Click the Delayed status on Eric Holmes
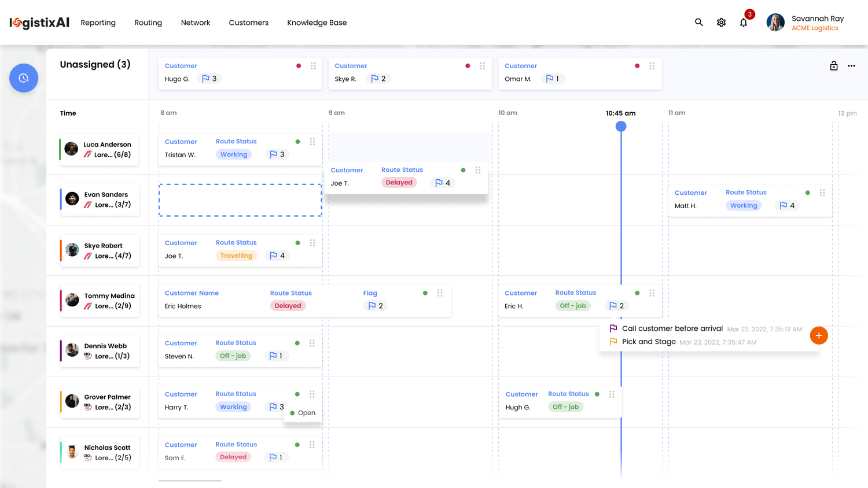The width and height of the screenshot is (868, 488). click(x=288, y=306)
